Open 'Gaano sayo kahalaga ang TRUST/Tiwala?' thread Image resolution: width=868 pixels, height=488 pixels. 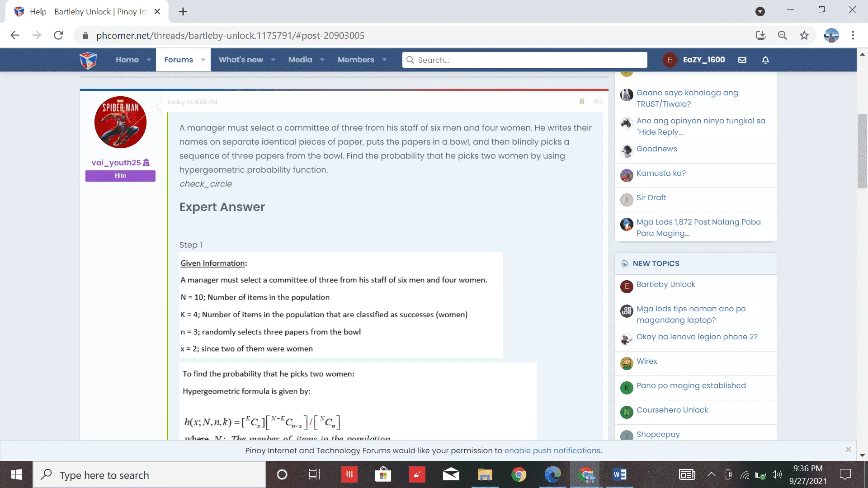tap(687, 98)
